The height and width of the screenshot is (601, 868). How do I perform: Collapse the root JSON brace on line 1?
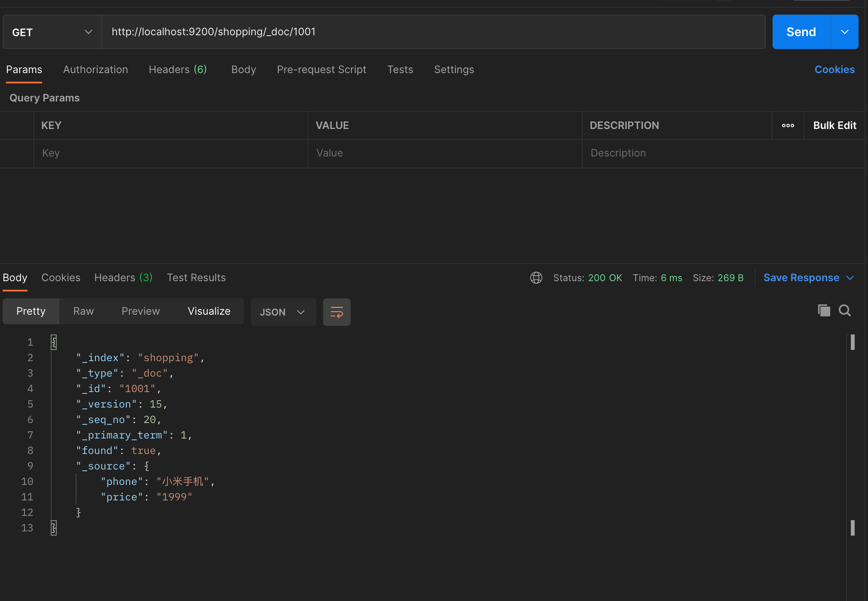tap(54, 342)
